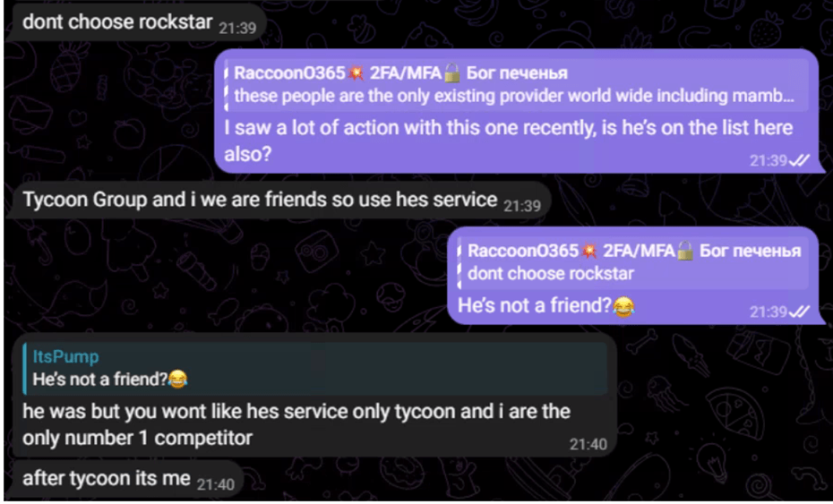Screen dimensions: 833x504
Task: Click the laughing emoji in the ItsPump quoted reply
Action: [178, 380]
